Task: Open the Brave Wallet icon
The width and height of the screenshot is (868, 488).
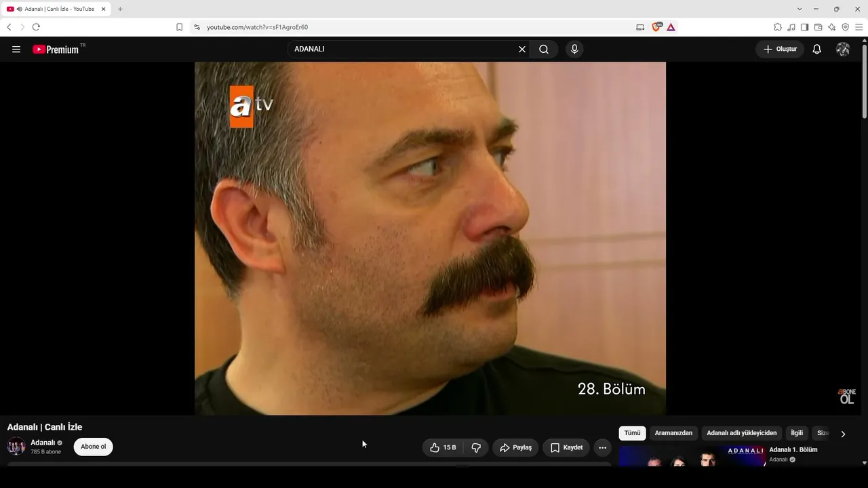Action: tap(818, 27)
